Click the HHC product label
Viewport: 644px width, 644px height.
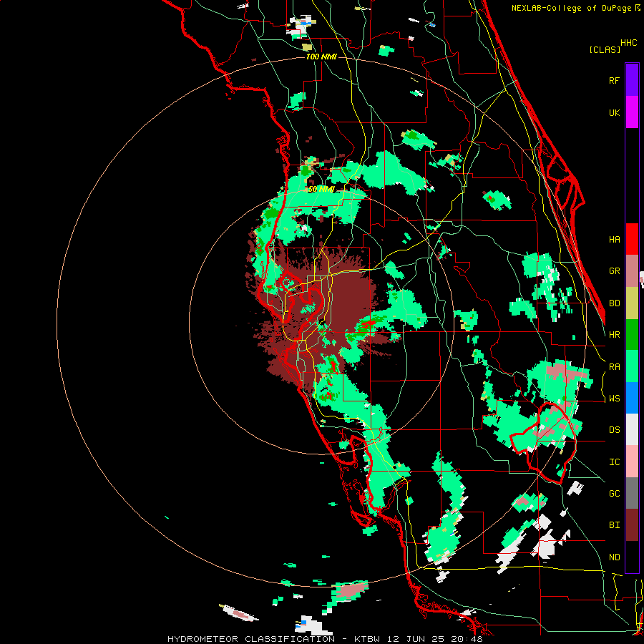(x=628, y=43)
